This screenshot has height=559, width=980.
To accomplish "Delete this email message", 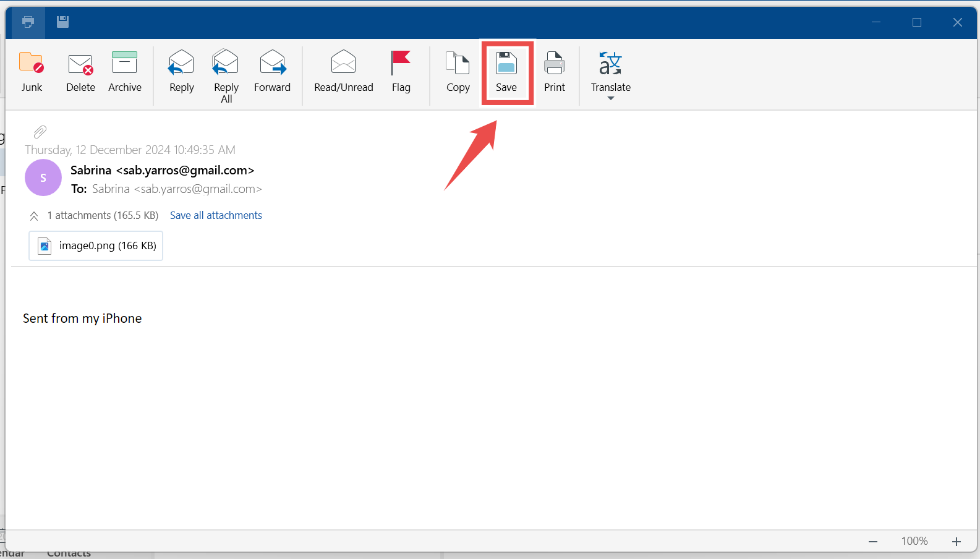I will click(80, 72).
